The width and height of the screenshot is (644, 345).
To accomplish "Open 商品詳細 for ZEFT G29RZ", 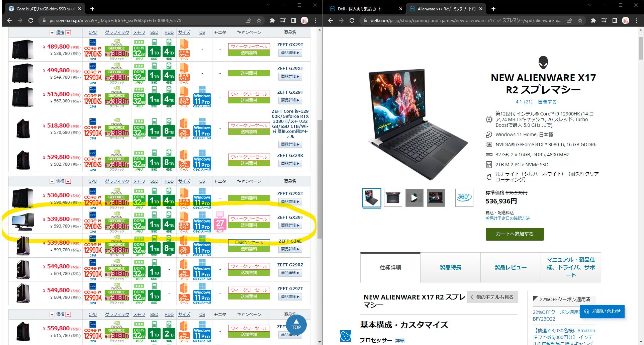I will click(x=290, y=273).
